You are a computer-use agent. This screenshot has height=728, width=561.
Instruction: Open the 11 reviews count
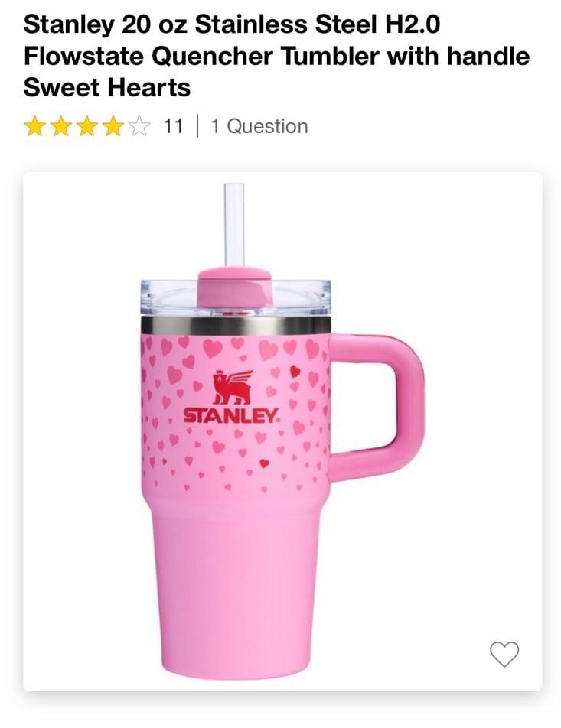click(173, 126)
